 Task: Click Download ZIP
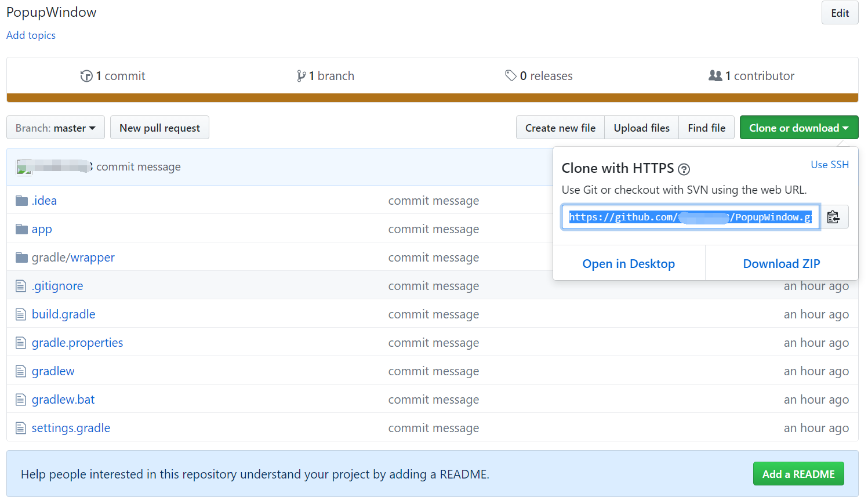(782, 263)
